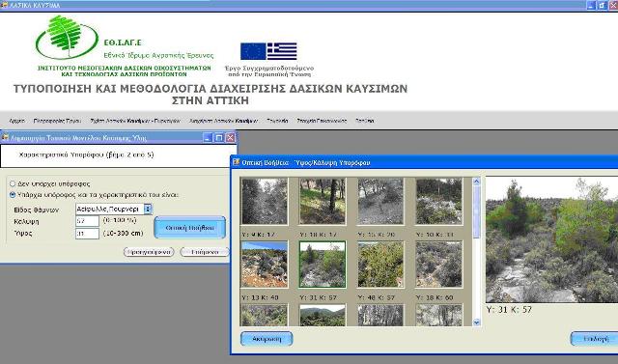Click the 'Επιλογή' select button in visual aid window
This screenshot has width=618, height=364.
(595, 339)
